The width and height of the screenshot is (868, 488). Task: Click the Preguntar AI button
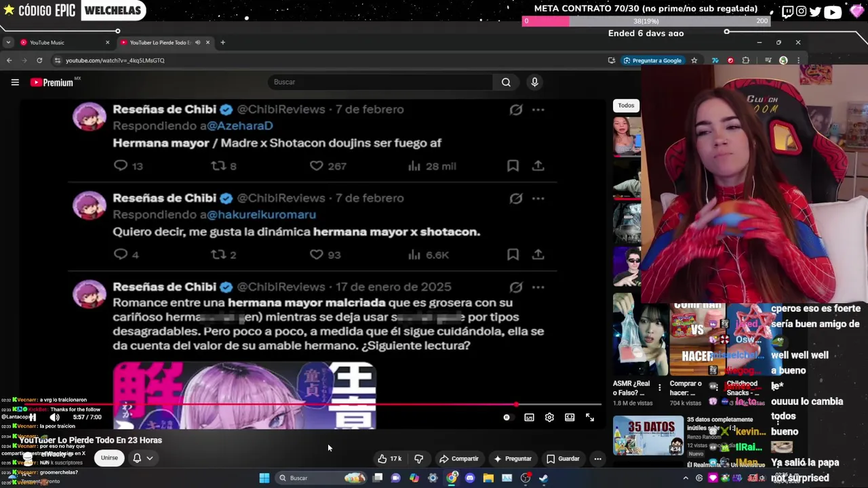tap(512, 459)
